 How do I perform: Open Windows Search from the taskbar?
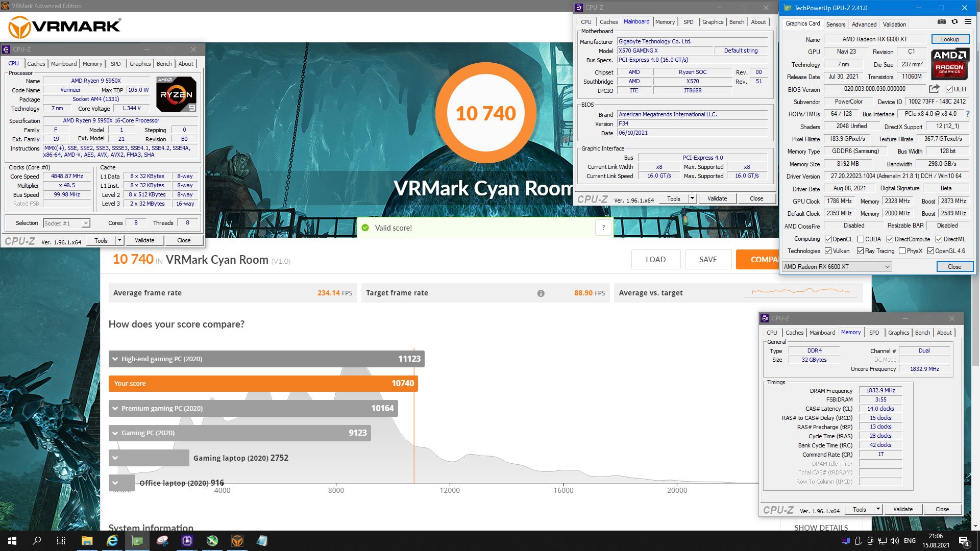[37, 541]
